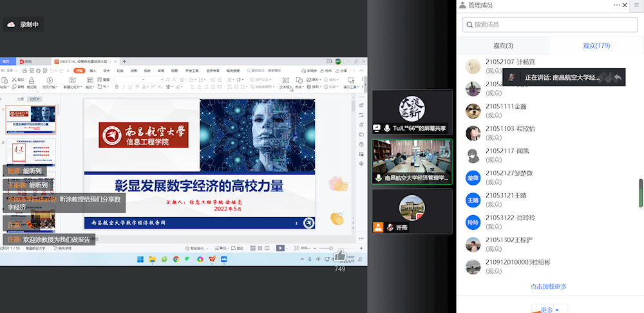Screen dimensions: 644x313
Task: Open the font size combo box
Action: 155,79
